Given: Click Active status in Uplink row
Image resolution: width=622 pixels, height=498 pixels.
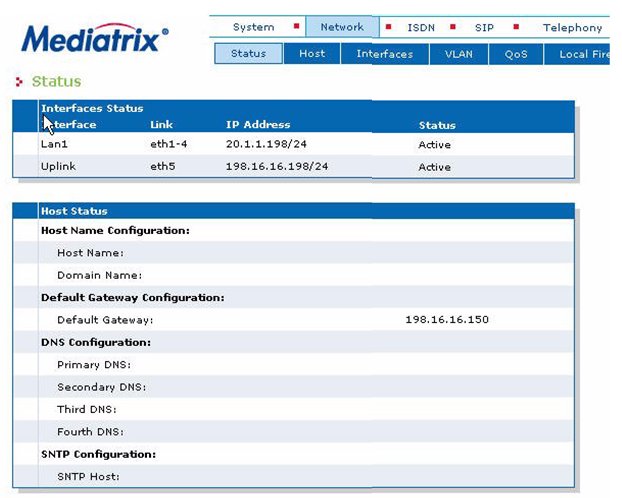Looking at the screenshot, I should tap(434, 167).
